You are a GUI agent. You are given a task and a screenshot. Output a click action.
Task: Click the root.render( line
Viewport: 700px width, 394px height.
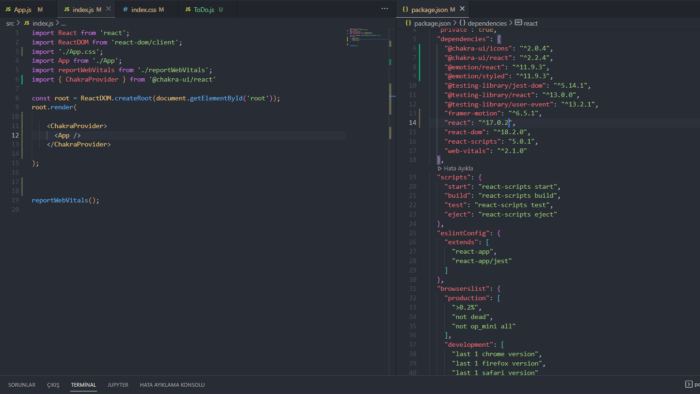pyautogui.click(x=54, y=107)
